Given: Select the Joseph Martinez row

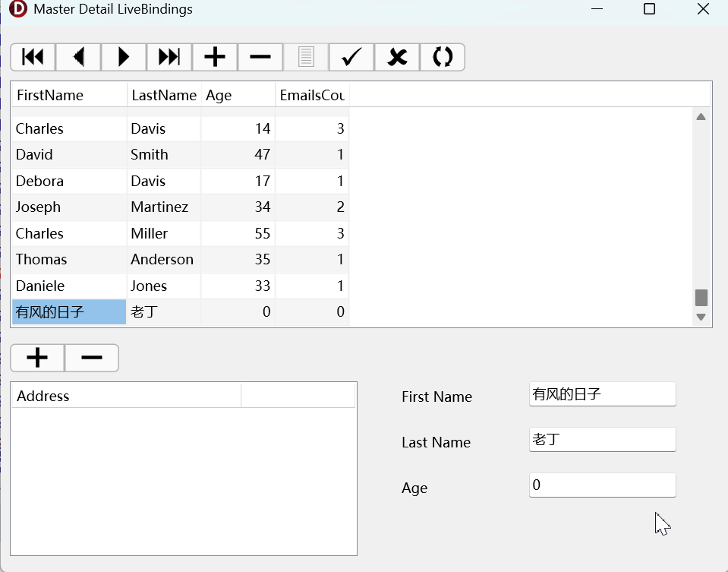Looking at the screenshot, I should [x=68, y=207].
